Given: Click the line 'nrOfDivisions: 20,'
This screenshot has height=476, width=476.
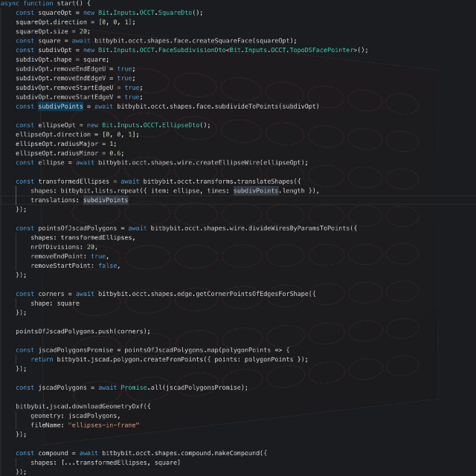Looking at the screenshot, I should pos(64,247).
